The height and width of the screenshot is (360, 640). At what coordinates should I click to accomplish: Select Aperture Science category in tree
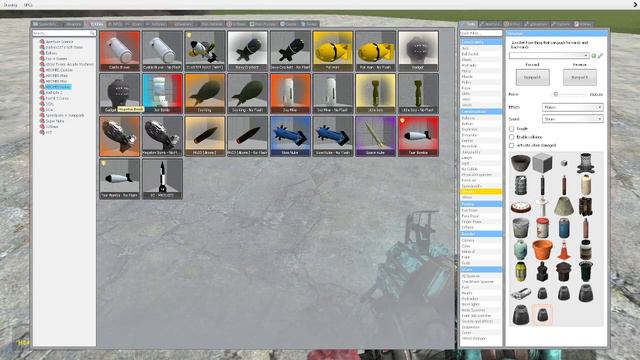[x=59, y=42]
